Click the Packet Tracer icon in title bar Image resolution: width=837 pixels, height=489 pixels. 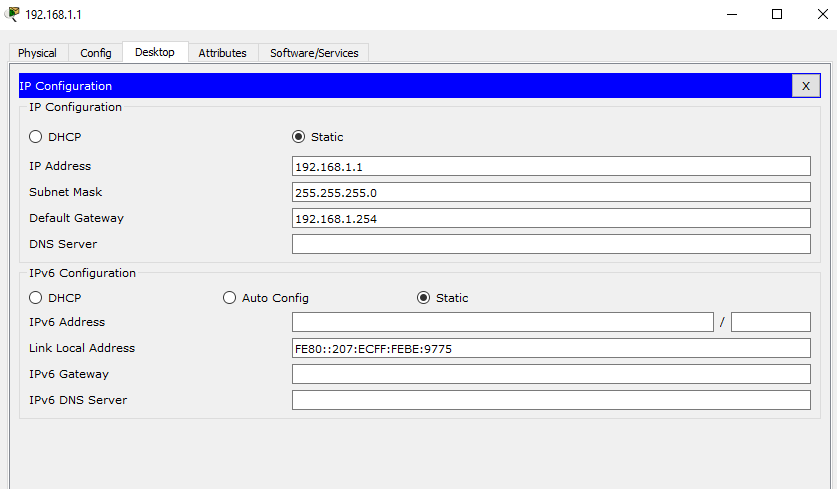(x=12, y=14)
